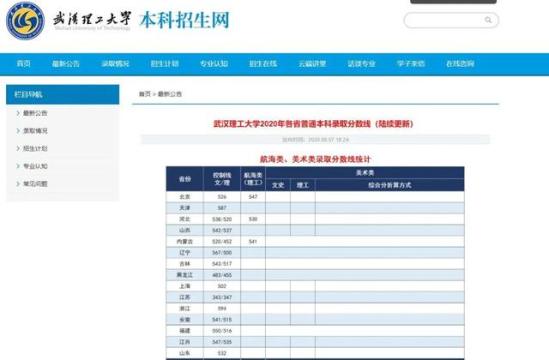This screenshot has width=549, height=360.
Task: Open 专业认知 in the top nav bar
Action: click(214, 63)
